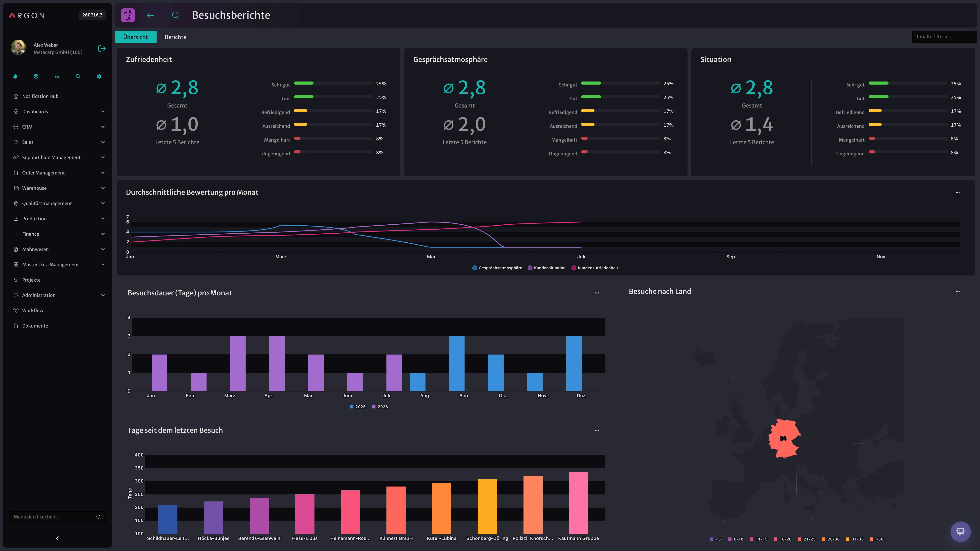Image resolution: width=980 pixels, height=551 pixels.
Task: Click the ARGON logo
Action: [27, 15]
